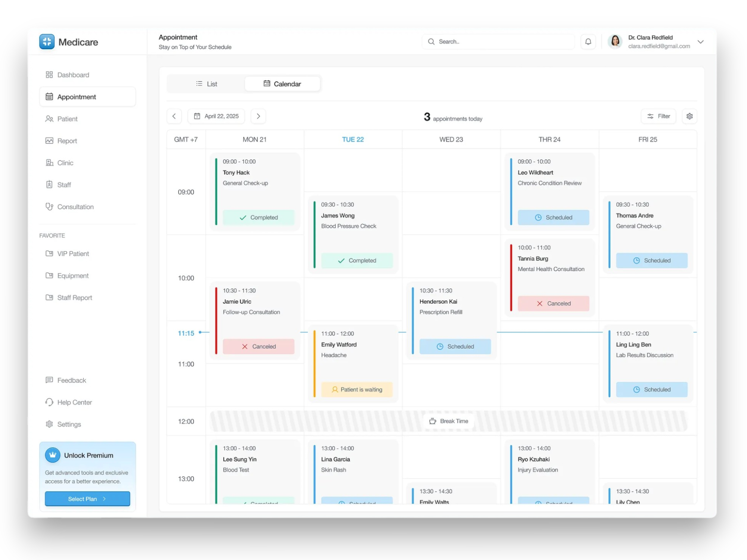The height and width of the screenshot is (560, 747).
Task: Click the Select Plan button
Action: click(x=87, y=499)
